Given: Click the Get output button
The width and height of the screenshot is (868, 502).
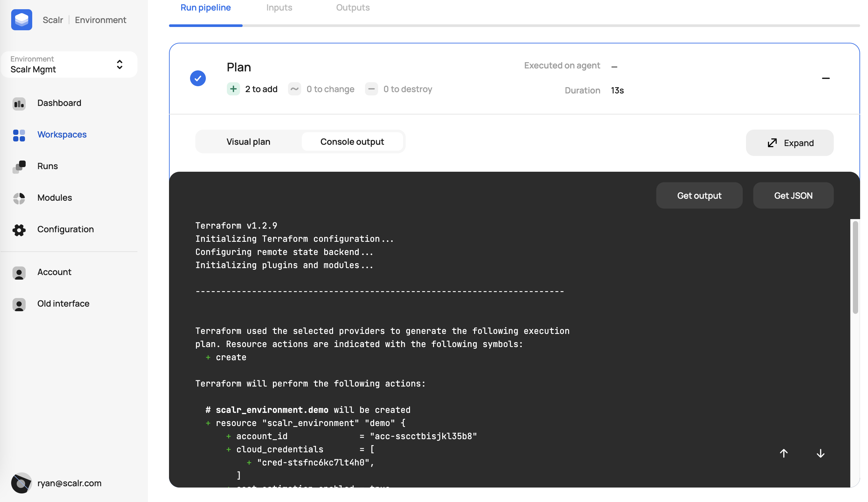Looking at the screenshot, I should point(699,195).
